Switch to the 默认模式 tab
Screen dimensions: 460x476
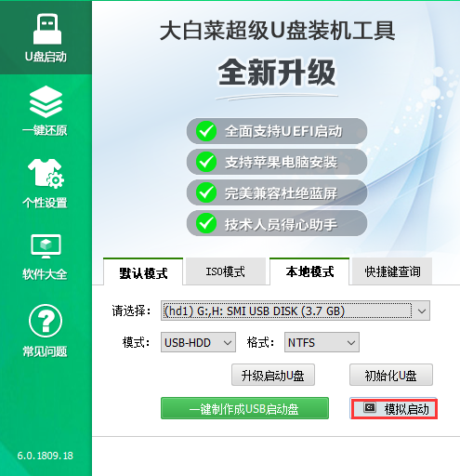tap(143, 271)
